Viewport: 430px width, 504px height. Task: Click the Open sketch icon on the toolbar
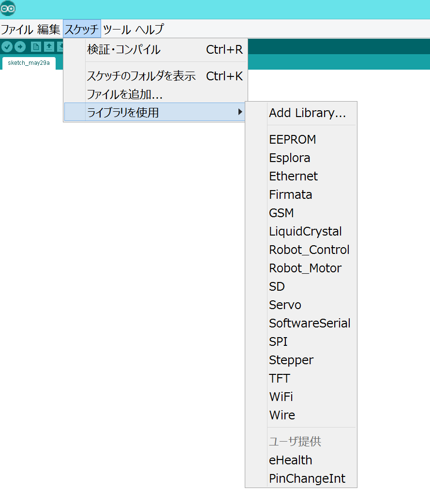tap(49, 46)
